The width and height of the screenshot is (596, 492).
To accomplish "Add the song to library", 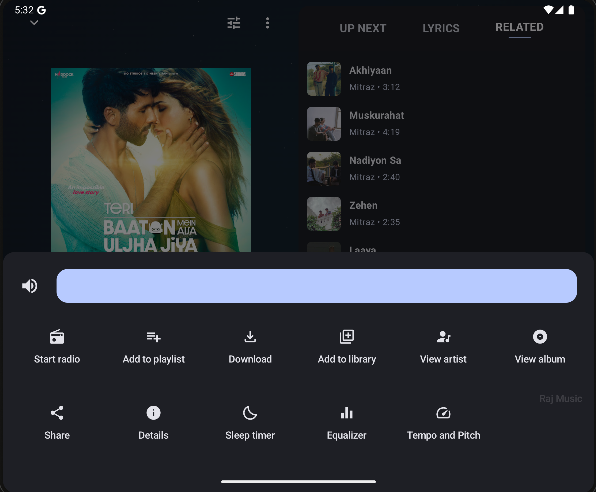I will point(347,347).
